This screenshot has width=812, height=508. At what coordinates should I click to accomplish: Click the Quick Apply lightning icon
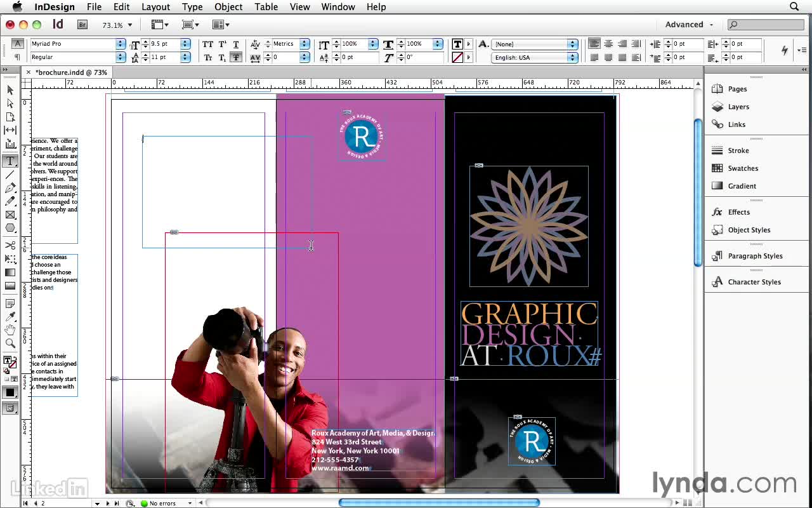point(785,50)
